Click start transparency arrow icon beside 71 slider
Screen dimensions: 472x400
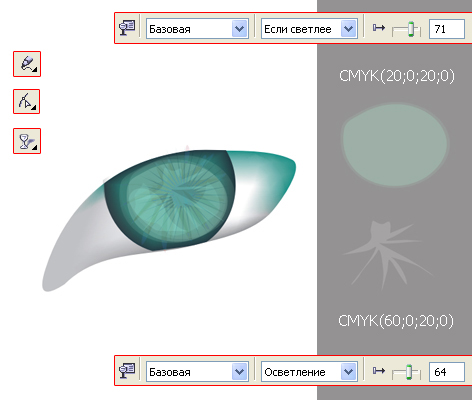[379, 28]
